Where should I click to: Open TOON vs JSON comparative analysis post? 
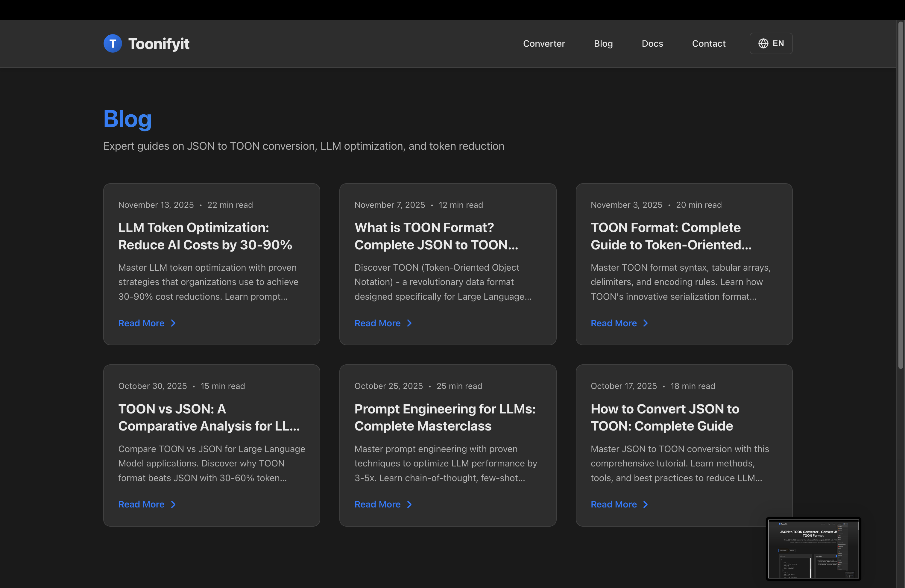[209, 417]
